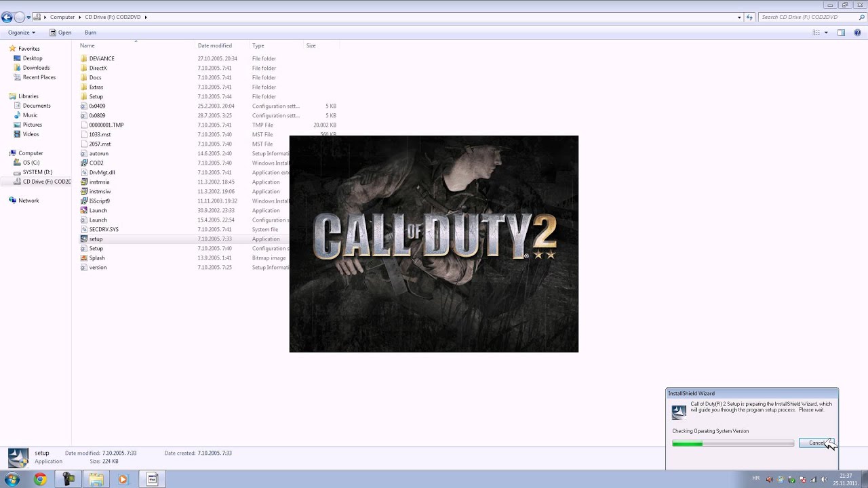Select the instmsia application icon

click(84, 182)
